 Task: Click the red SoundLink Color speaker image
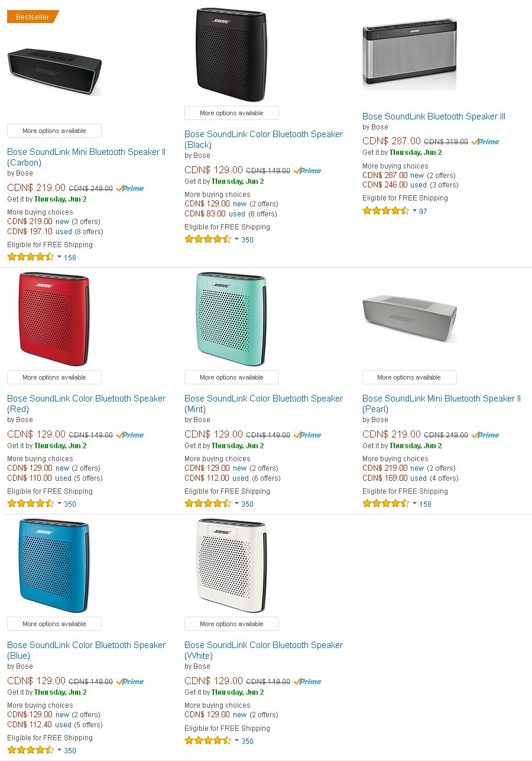coord(54,319)
